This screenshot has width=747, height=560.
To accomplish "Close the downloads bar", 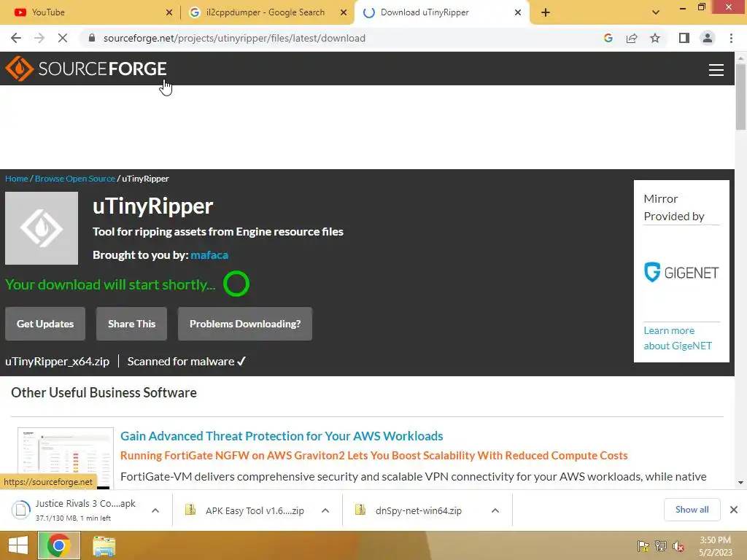I will (x=734, y=510).
